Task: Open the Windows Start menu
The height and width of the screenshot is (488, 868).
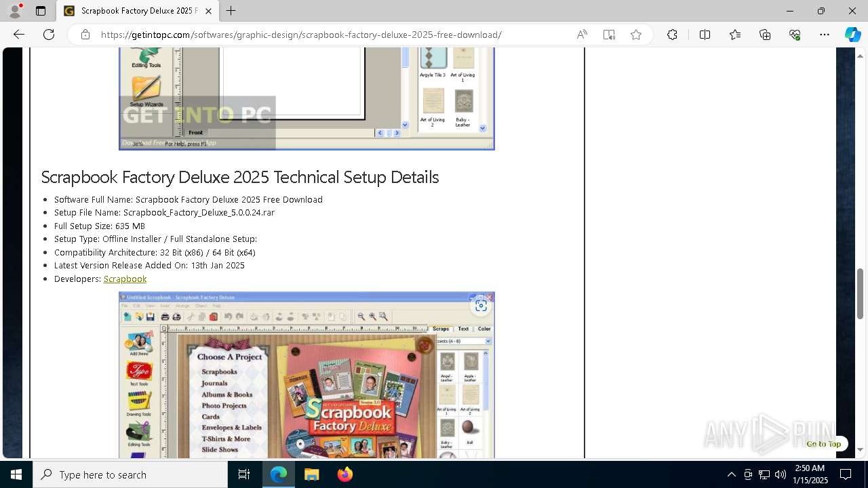Action: coord(16,474)
